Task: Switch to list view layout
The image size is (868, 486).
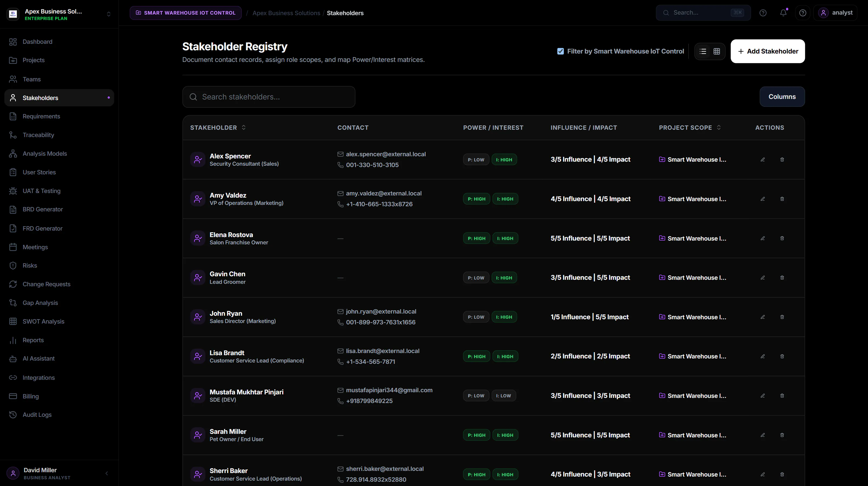Action: click(703, 51)
